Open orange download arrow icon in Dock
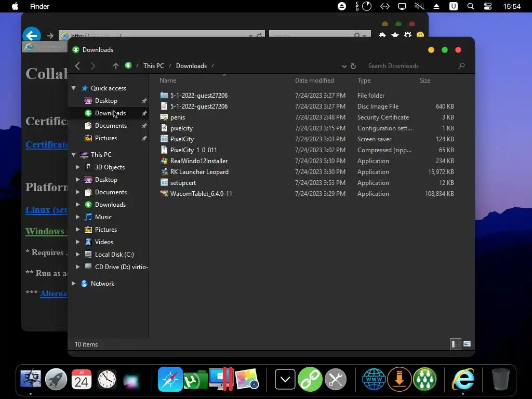532x399 pixels. click(x=400, y=379)
